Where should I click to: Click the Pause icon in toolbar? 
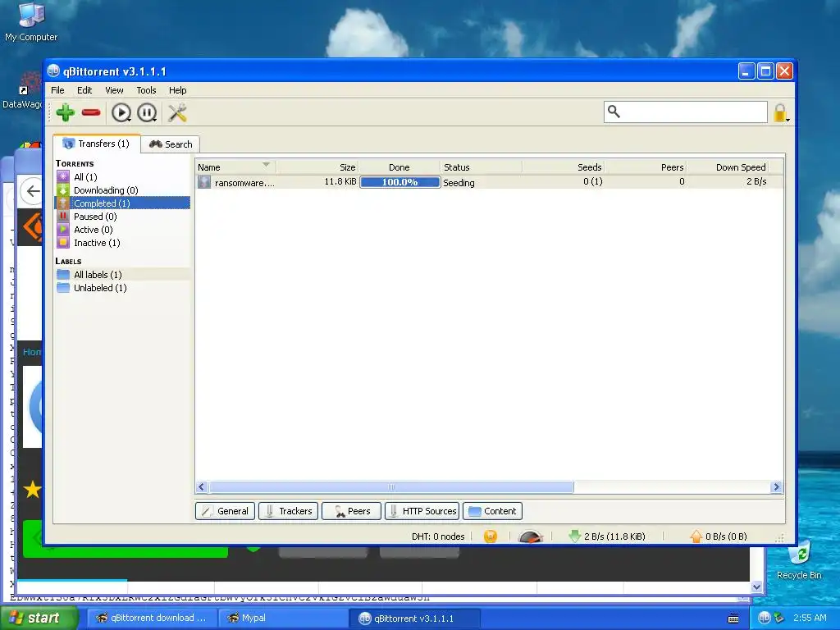(147, 112)
